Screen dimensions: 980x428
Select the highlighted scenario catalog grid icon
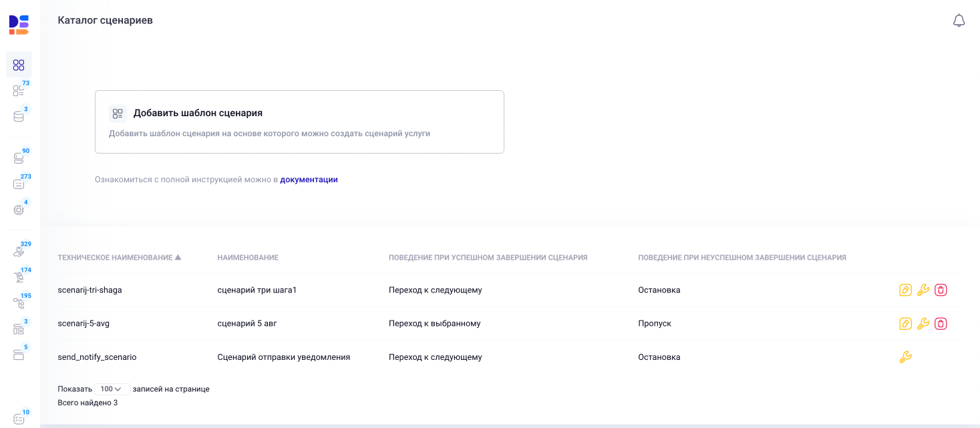coord(19,64)
